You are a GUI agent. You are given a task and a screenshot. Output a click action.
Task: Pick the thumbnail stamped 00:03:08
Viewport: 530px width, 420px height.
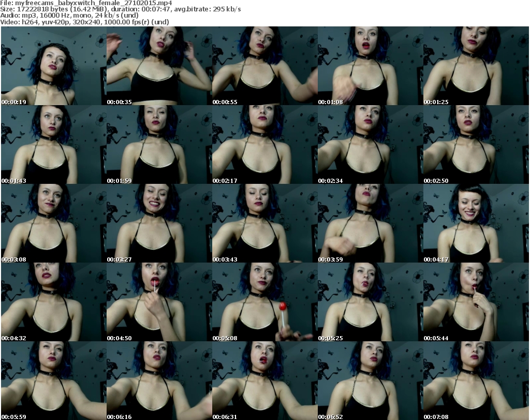[x=54, y=224]
